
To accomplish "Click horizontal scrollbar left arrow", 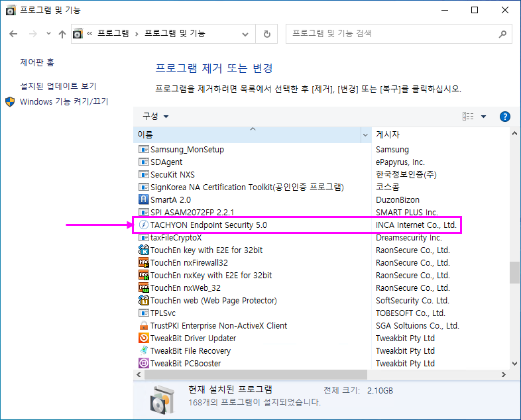I will tap(139, 374).
